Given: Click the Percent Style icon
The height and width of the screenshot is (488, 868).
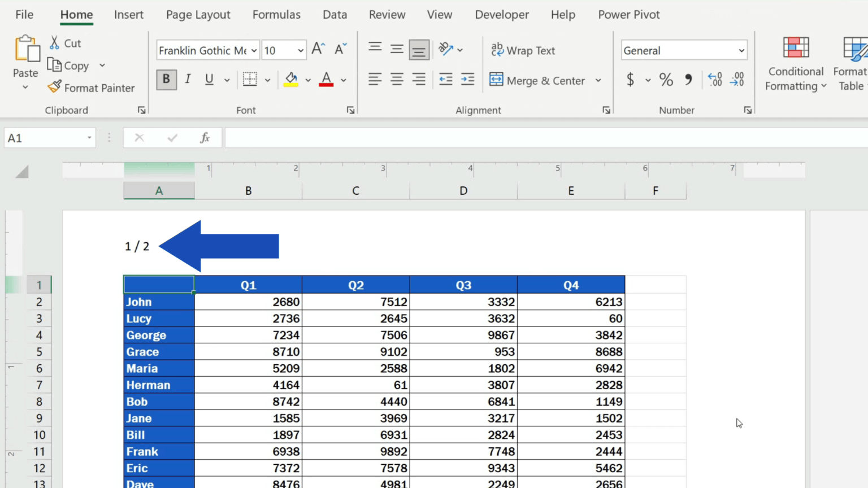Looking at the screenshot, I should [x=666, y=80].
